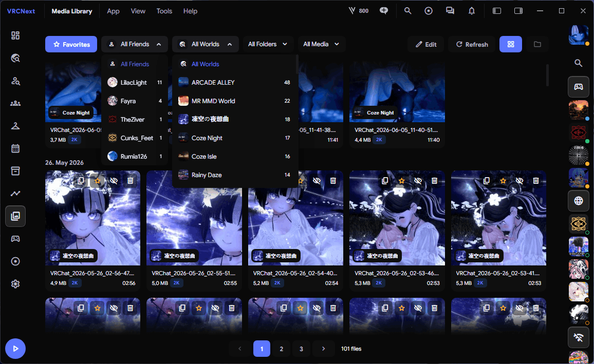Toggle favorite star on 02-56-47 photo
The image size is (594, 364).
[x=97, y=181]
